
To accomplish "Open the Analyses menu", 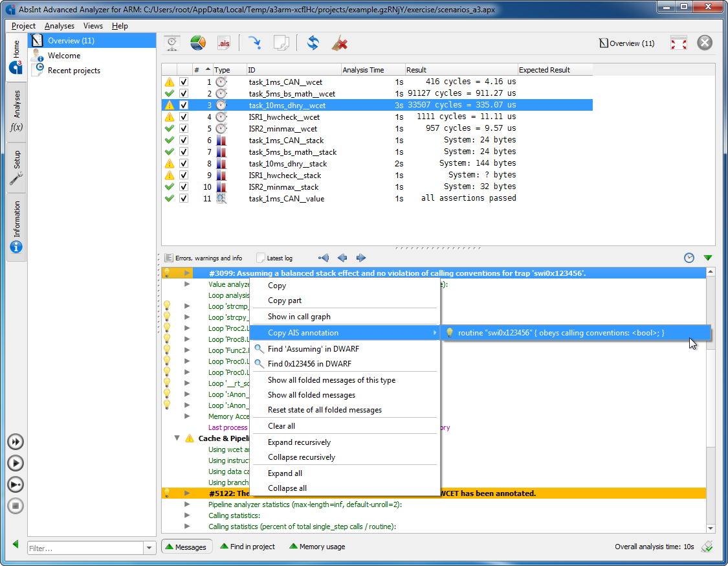I will click(x=60, y=26).
